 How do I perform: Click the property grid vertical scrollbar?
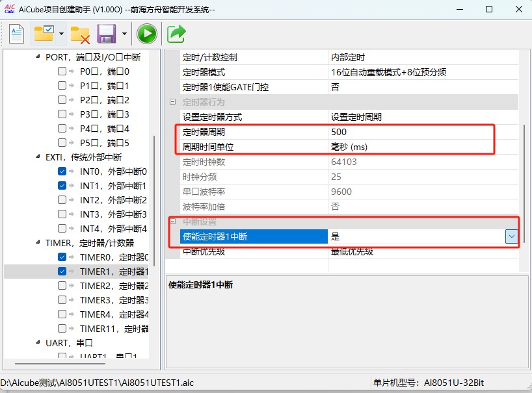tap(524, 183)
